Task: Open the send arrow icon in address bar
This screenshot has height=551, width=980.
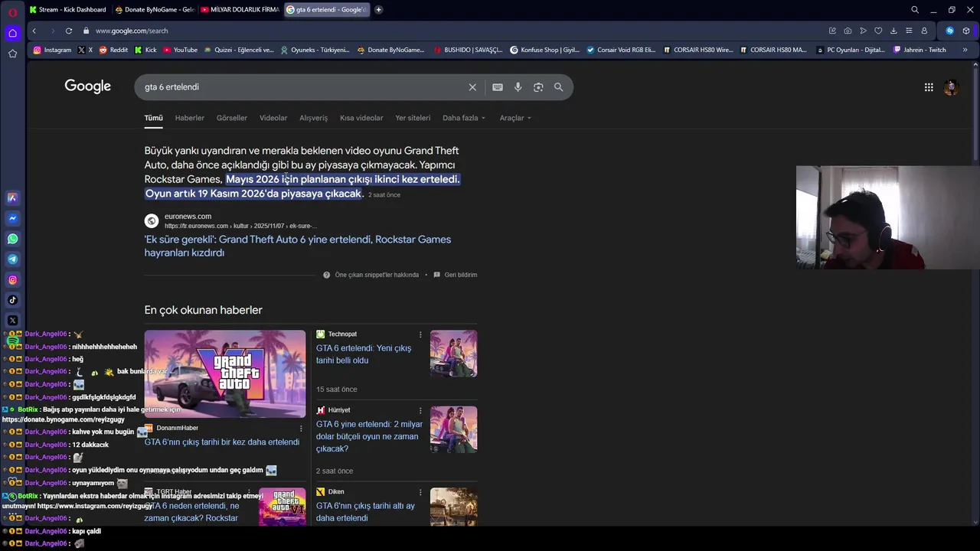Action: pos(863,31)
